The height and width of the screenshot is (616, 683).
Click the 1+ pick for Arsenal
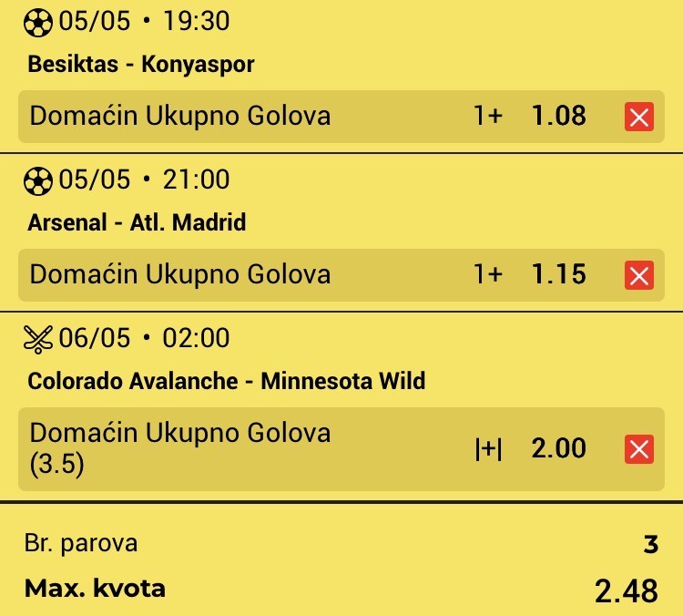tap(488, 274)
